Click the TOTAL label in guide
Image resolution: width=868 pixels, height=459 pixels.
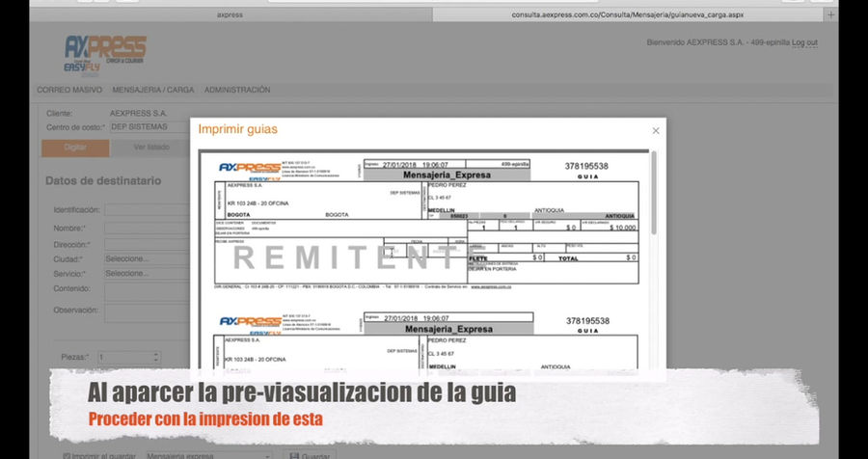click(568, 258)
